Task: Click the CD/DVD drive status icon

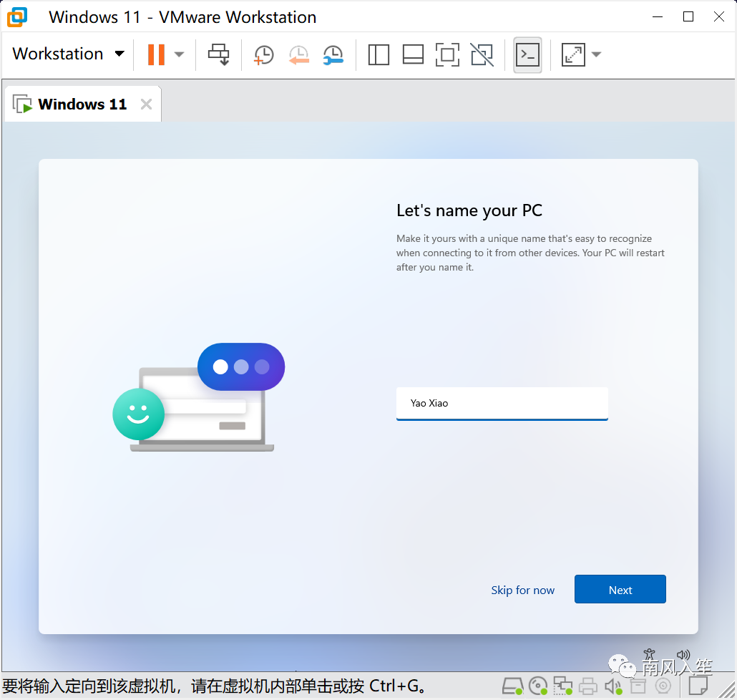Action: coord(538,686)
